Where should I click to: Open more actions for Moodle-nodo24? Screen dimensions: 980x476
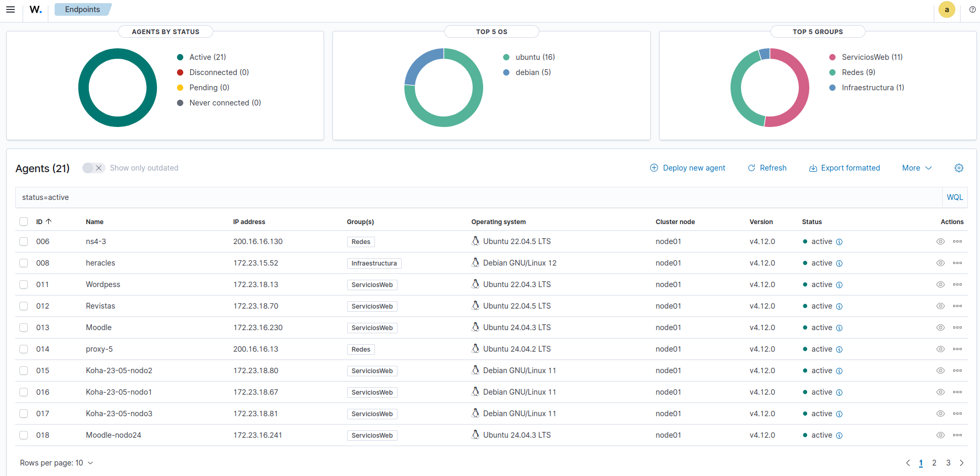(957, 435)
